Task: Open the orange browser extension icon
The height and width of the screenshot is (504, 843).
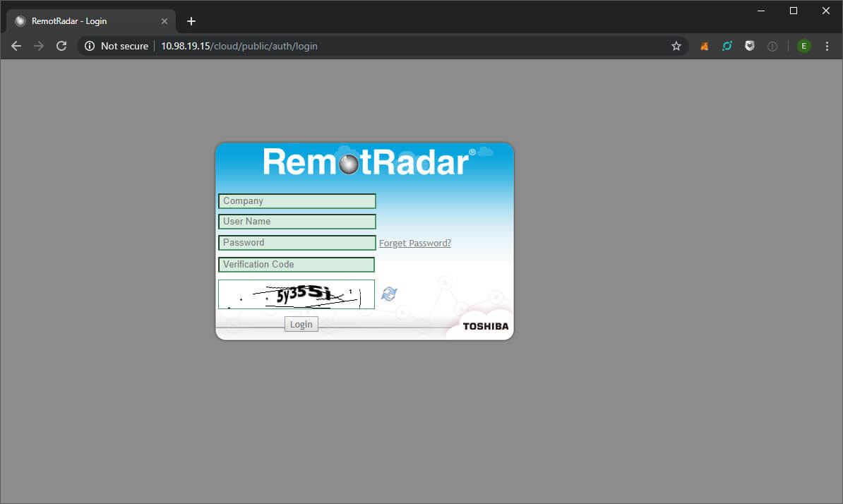Action: (704, 46)
